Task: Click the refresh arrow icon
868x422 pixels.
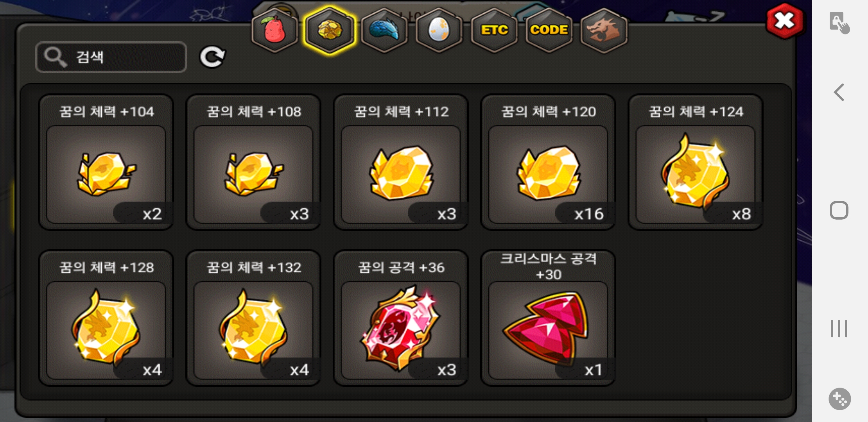Action: click(x=212, y=57)
